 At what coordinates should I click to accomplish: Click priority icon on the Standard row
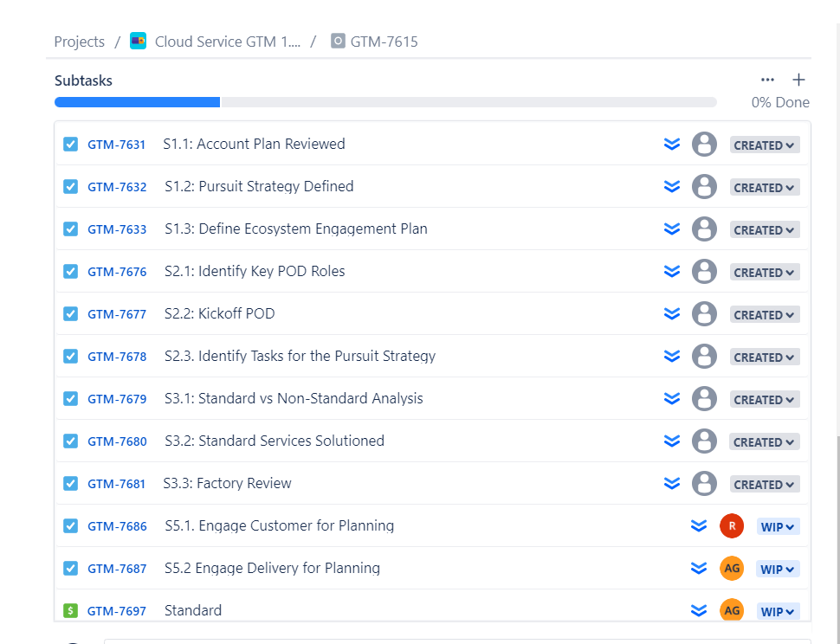[699, 610]
